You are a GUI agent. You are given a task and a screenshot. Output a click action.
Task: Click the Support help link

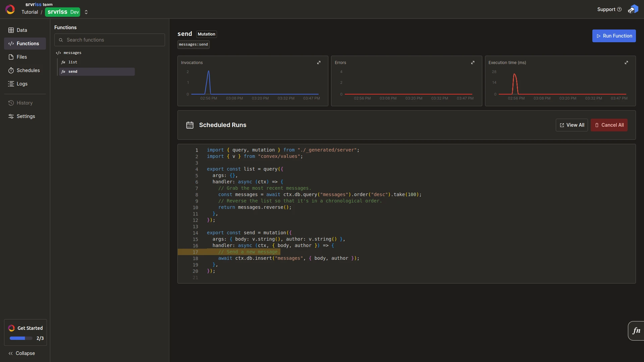[609, 9]
